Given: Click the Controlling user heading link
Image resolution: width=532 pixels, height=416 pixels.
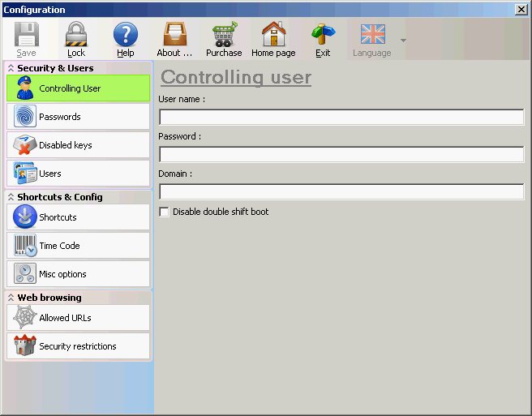Looking at the screenshot, I should tap(236, 77).
